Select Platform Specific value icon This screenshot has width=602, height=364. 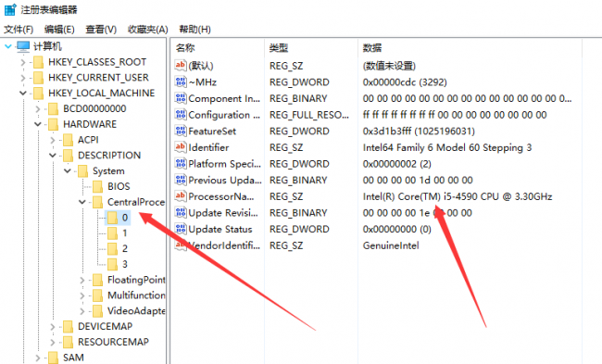(181, 164)
